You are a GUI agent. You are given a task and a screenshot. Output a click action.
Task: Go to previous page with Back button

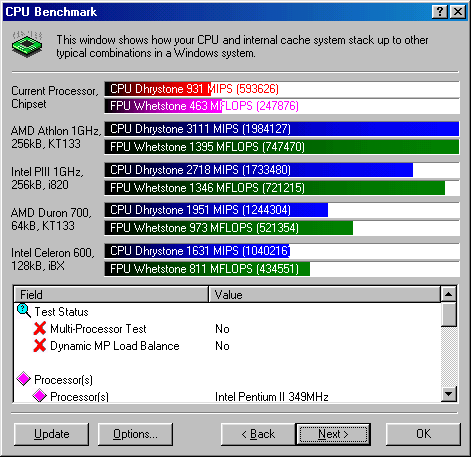pos(258,434)
